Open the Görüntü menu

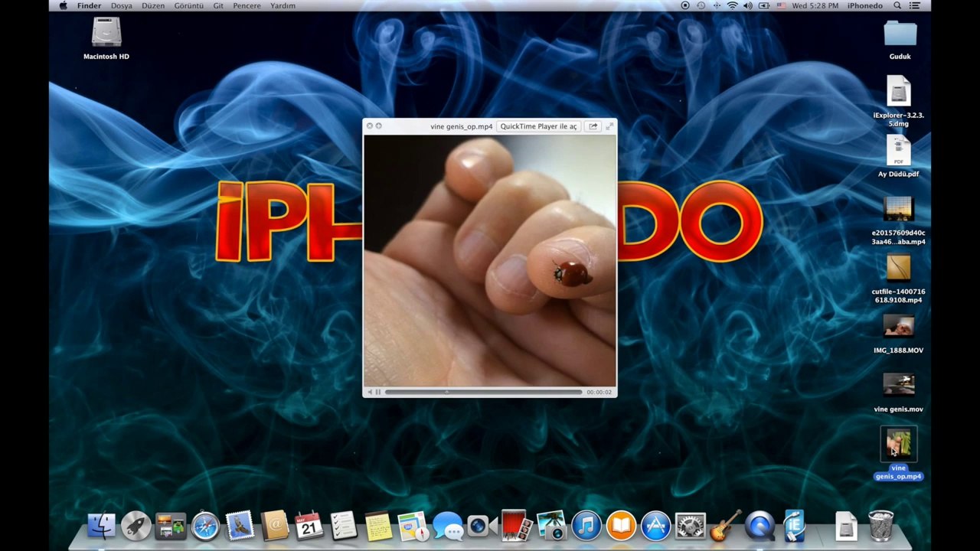pos(189,5)
